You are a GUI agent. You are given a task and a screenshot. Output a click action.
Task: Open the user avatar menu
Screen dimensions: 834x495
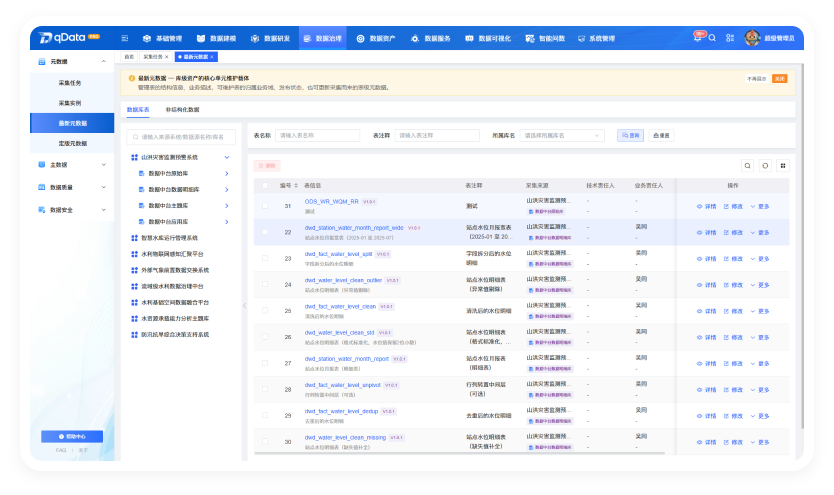pyautogui.click(x=752, y=38)
